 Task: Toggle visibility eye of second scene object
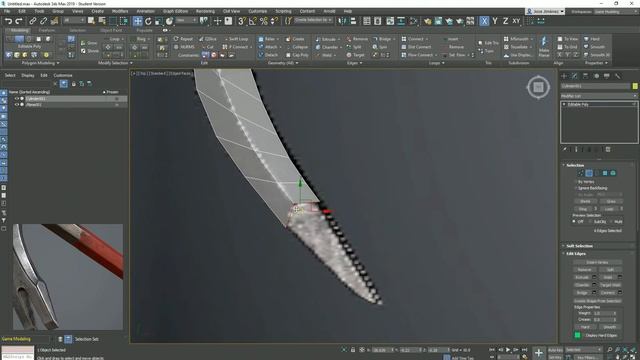(x=17, y=105)
